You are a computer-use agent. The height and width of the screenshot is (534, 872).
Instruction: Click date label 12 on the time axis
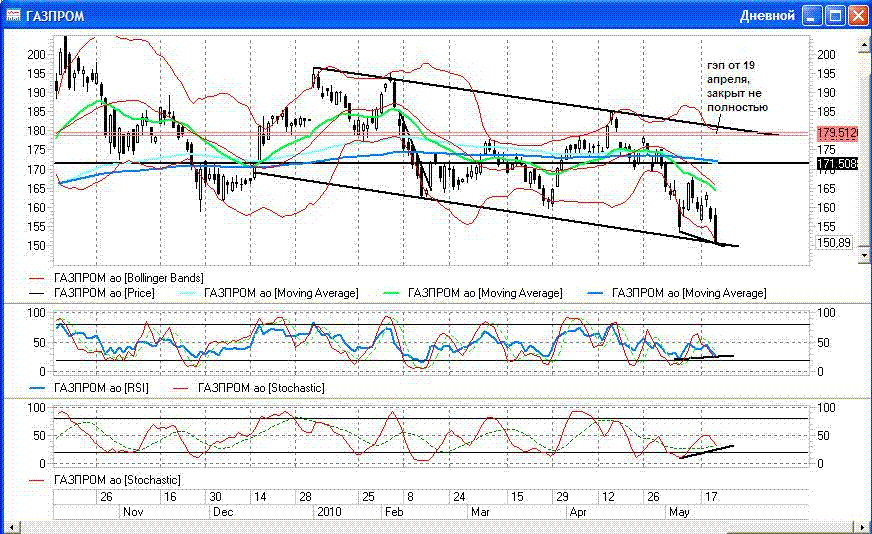[608, 497]
